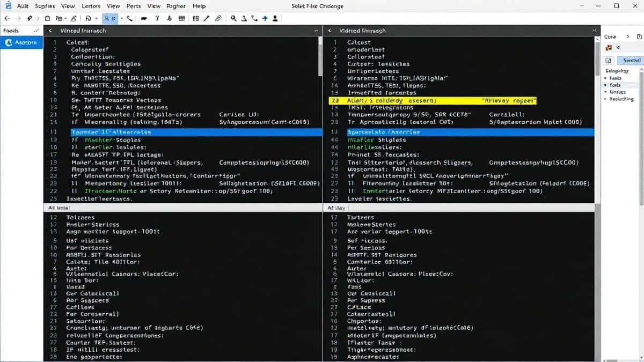Click the square icon left of Serchtl

click(609, 61)
